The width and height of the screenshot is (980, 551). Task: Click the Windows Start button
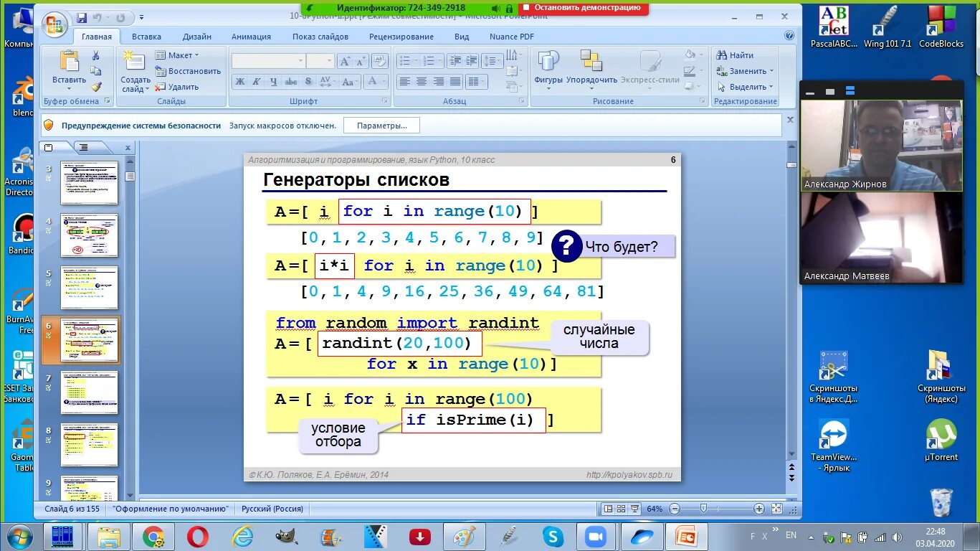(x=19, y=536)
